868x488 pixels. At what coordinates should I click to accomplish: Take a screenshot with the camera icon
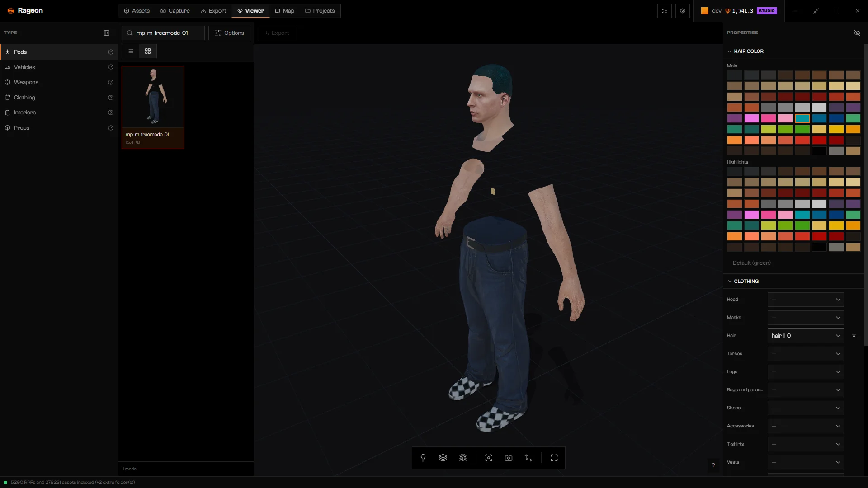(509, 458)
